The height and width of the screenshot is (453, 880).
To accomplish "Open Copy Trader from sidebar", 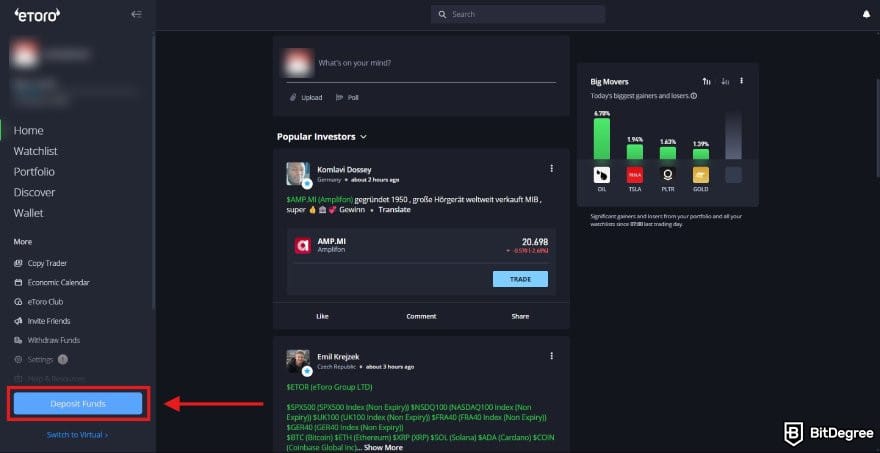I will [47, 263].
